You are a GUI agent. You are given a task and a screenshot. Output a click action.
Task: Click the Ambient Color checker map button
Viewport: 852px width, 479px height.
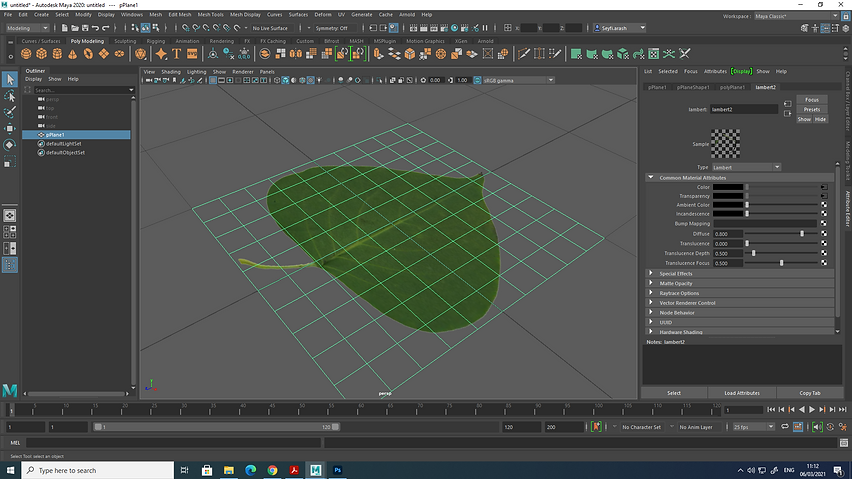[824, 205]
